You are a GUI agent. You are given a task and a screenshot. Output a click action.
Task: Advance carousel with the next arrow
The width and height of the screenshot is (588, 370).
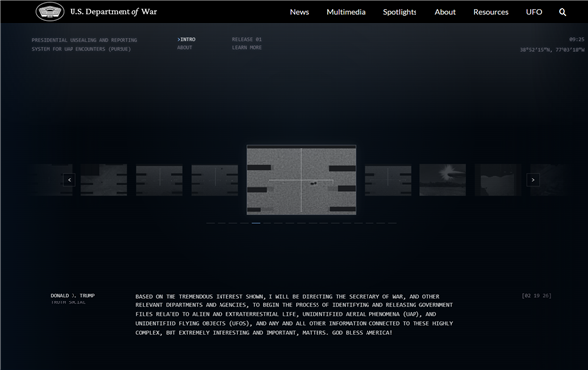[533, 180]
